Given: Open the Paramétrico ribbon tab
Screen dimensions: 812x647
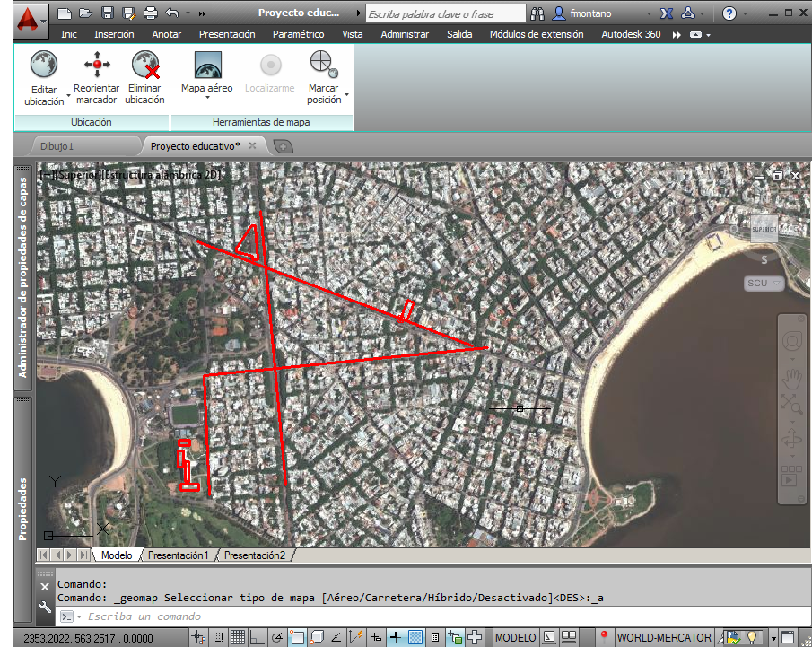Looking at the screenshot, I should coord(298,34).
